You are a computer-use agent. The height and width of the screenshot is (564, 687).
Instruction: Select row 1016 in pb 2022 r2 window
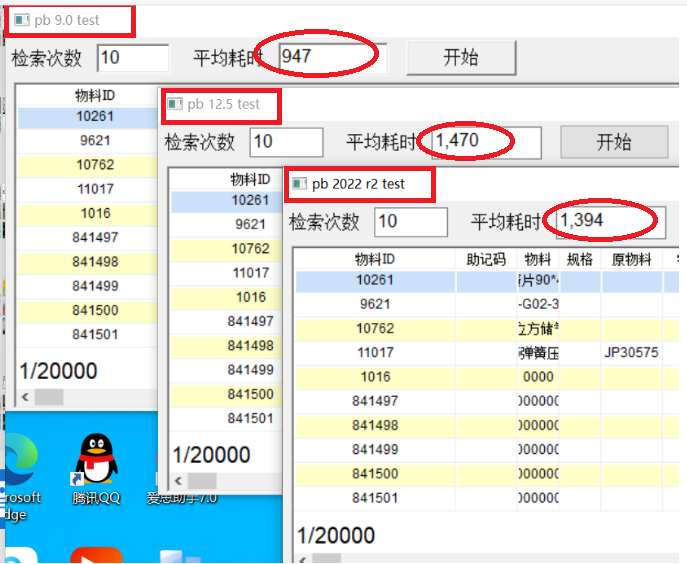[x=486, y=377]
